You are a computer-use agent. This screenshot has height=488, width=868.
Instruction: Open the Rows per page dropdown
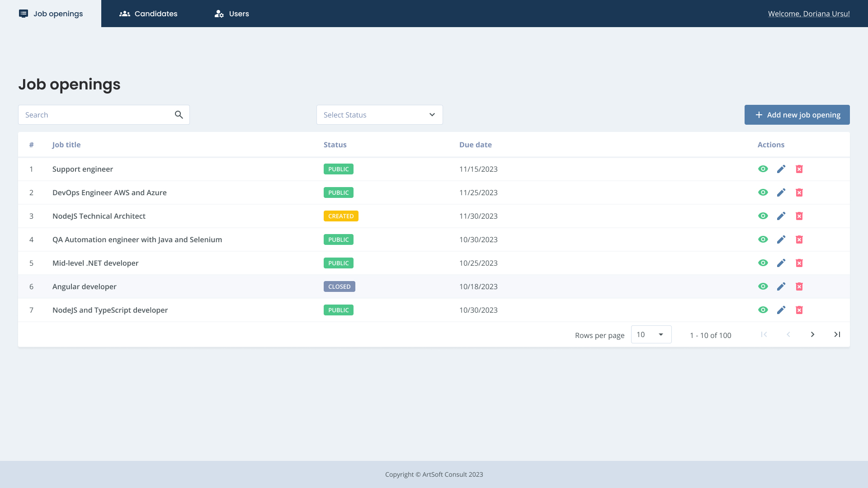pyautogui.click(x=651, y=334)
